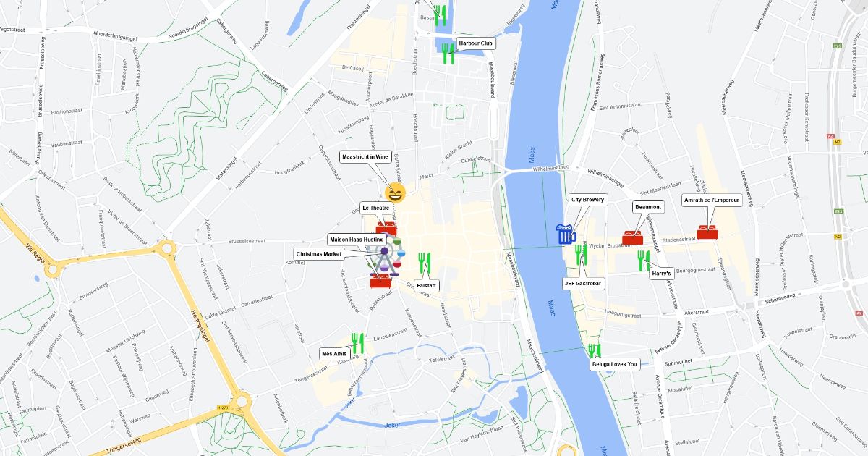Click the Falstaff restaurant fork icon
The width and height of the screenshot is (868, 456).
[425, 262]
